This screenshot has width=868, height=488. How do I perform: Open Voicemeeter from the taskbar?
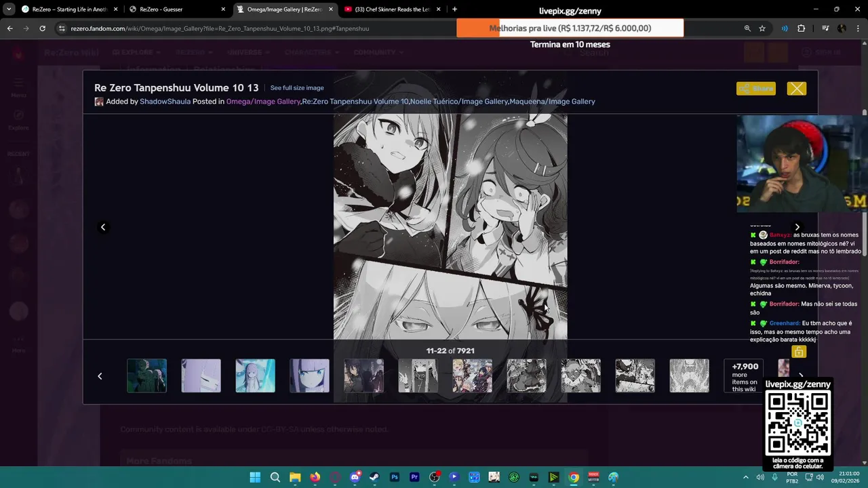593,477
